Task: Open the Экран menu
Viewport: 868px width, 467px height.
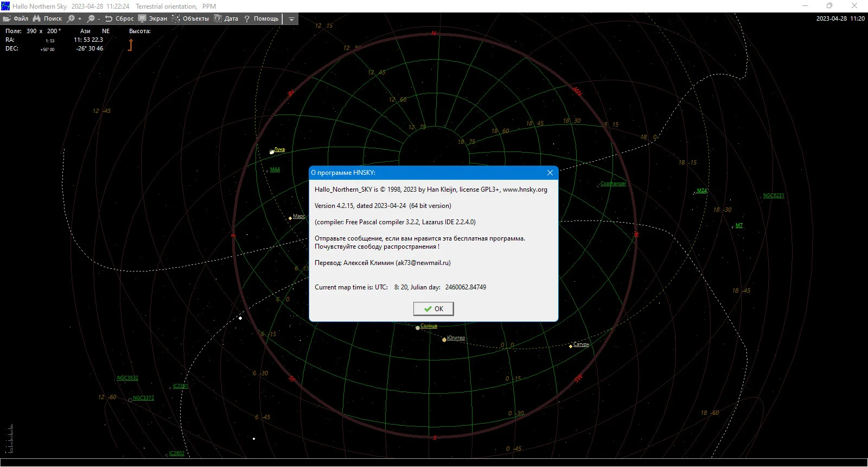Action: [153, 18]
